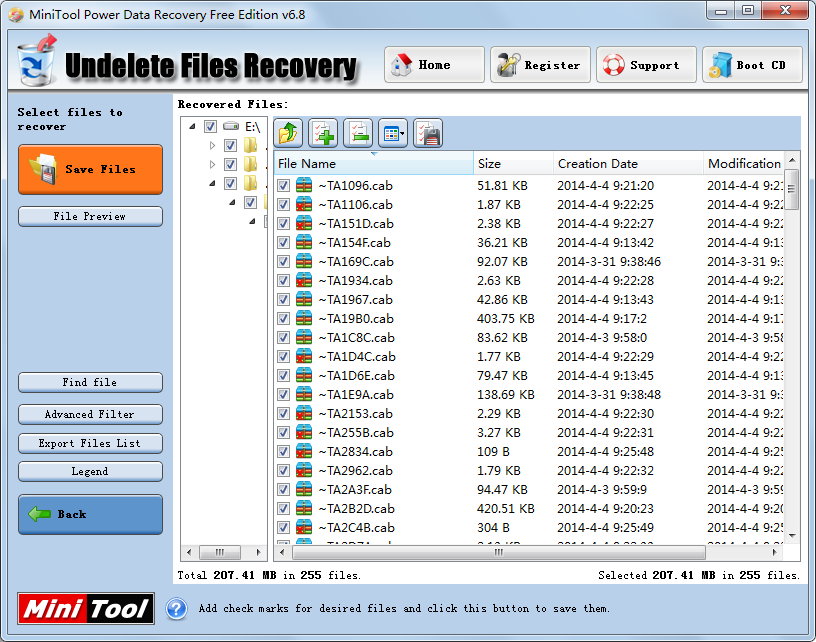Open the Support button

[x=646, y=65]
